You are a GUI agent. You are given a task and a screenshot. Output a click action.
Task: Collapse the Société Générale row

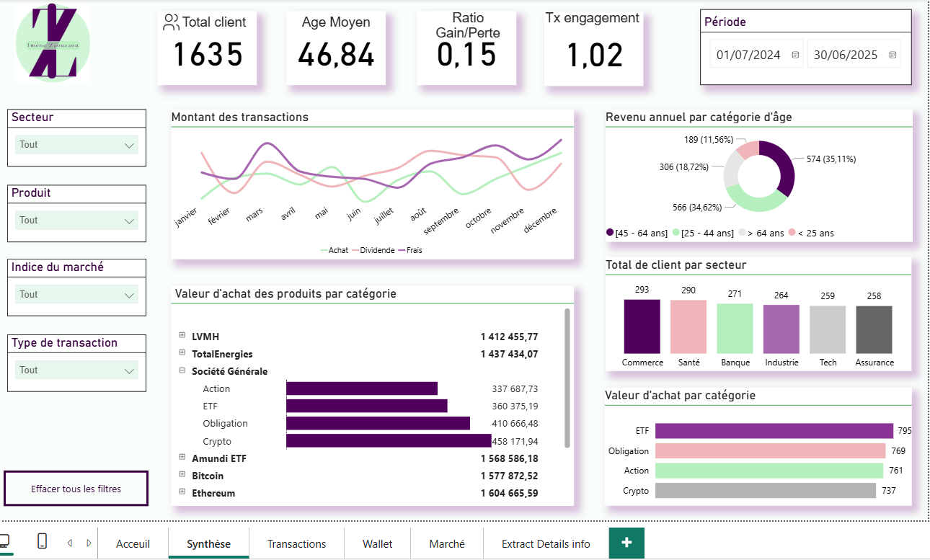(182, 371)
